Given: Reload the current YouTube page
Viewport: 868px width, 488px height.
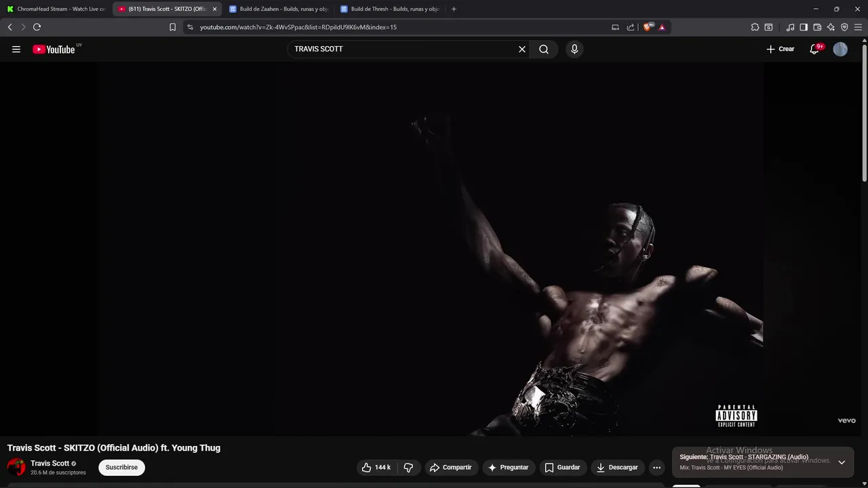Looking at the screenshot, I should click(37, 27).
